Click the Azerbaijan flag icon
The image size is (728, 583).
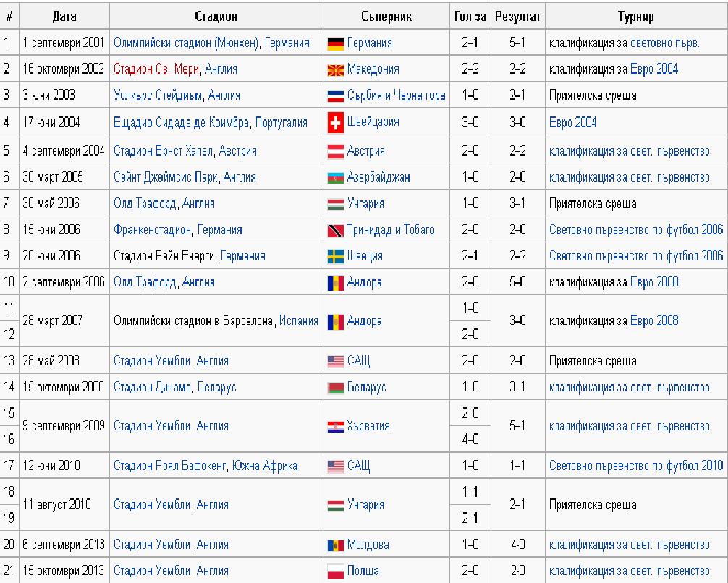tap(335, 178)
